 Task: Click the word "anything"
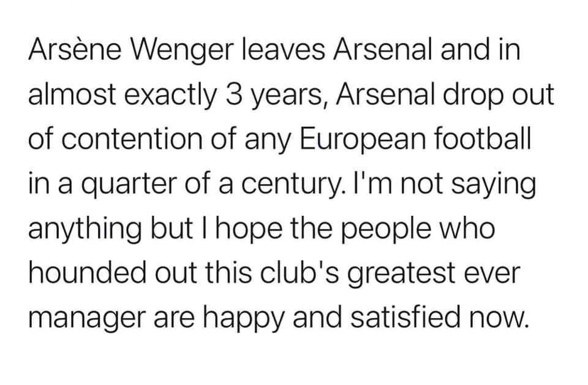[x=85, y=231]
